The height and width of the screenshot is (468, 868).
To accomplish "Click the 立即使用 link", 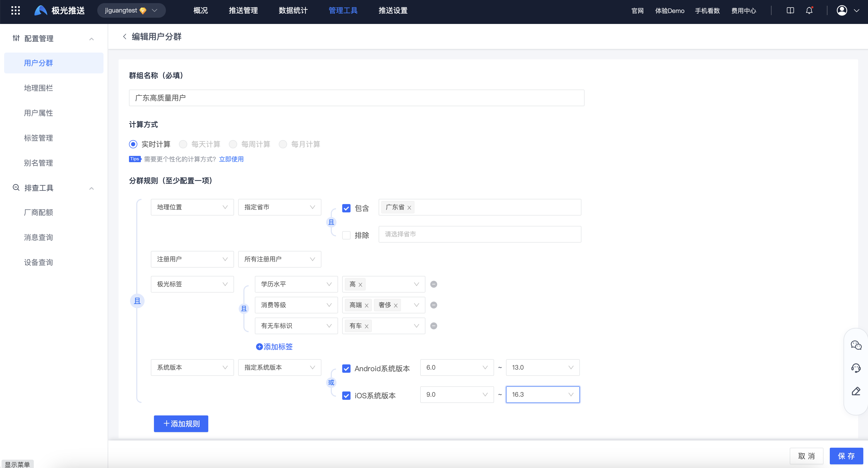I will tap(231, 159).
